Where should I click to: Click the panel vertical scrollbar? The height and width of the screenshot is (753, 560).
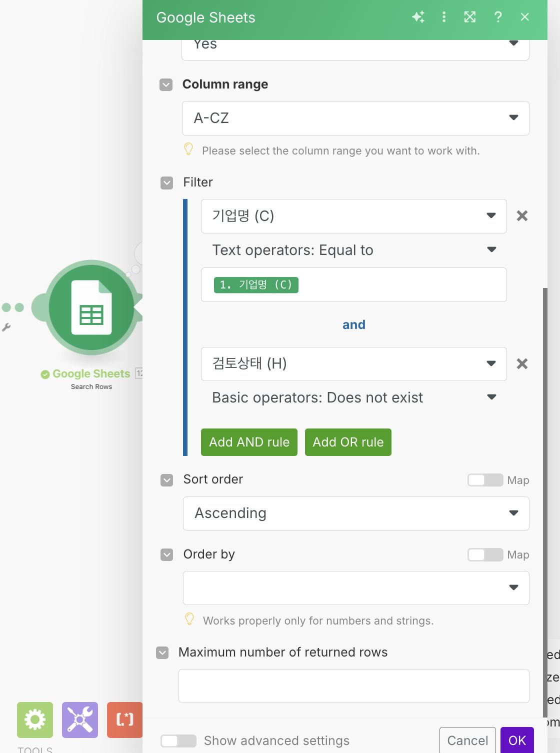click(545, 502)
